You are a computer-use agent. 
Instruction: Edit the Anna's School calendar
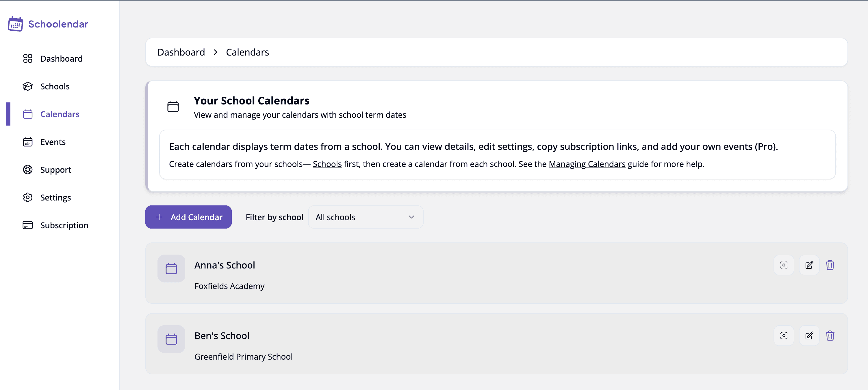[x=809, y=265]
